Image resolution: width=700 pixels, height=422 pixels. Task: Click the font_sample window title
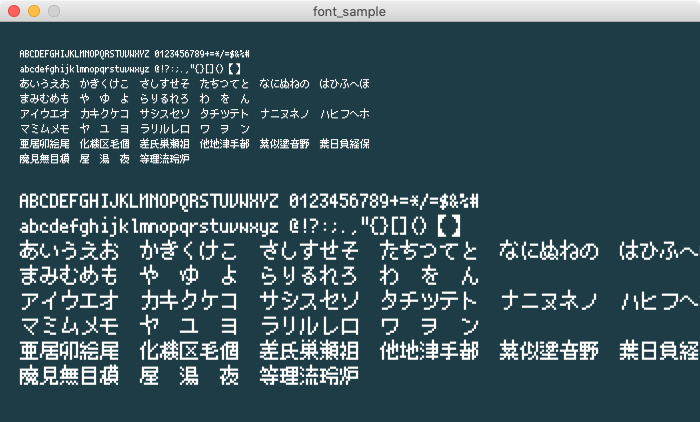click(350, 11)
